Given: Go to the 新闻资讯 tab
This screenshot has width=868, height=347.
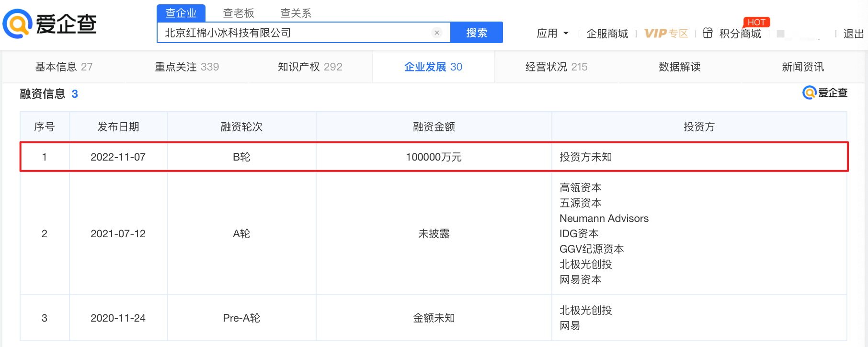Looking at the screenshot, I should pos(803,67).
